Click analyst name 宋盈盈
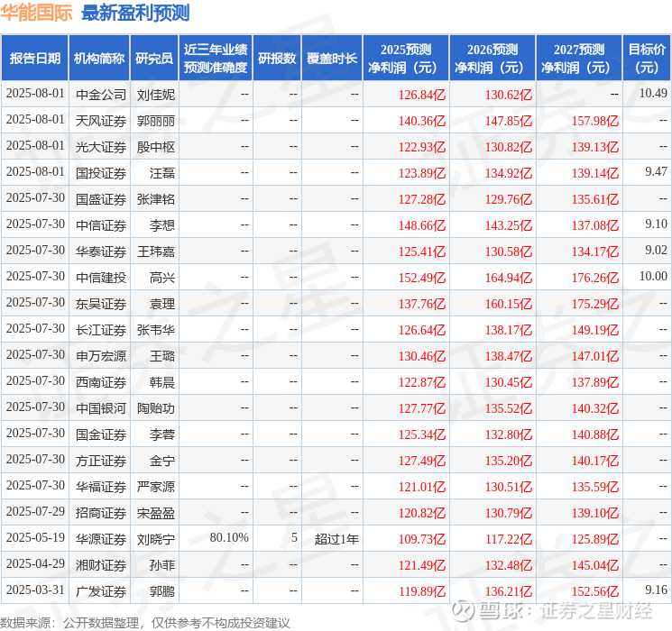This screenshot has height=631, width=672. [x=156, y=513]
